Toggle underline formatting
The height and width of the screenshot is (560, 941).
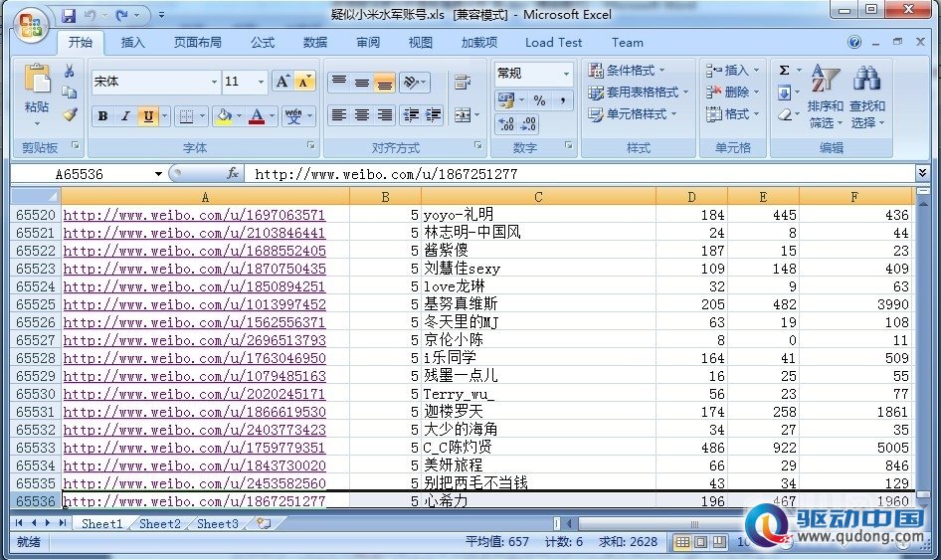(x=148, y=115)
